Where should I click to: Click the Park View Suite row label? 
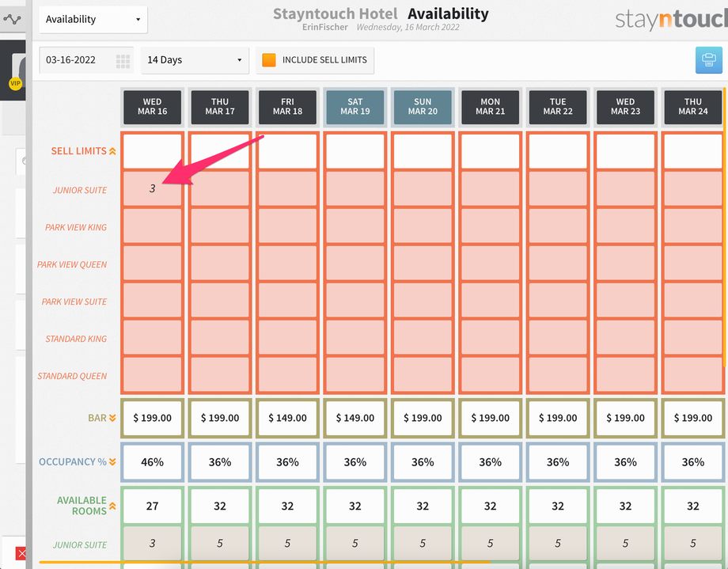[74, 302]
